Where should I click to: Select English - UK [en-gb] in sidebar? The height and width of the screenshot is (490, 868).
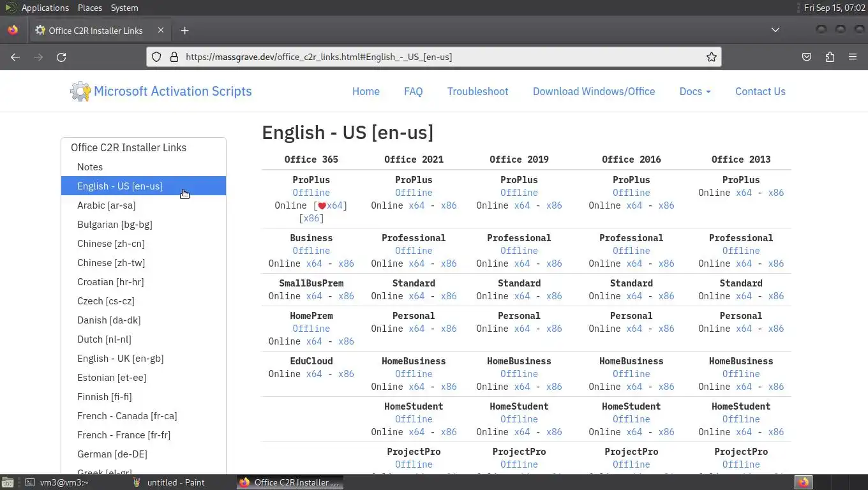[x=144, y=358]
